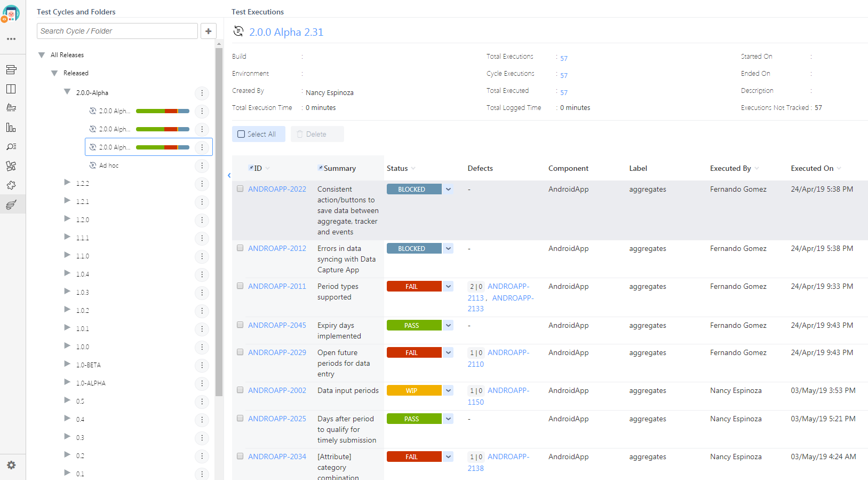Check the ANDROAPP-2012 row checkbox

coord(240,248)
